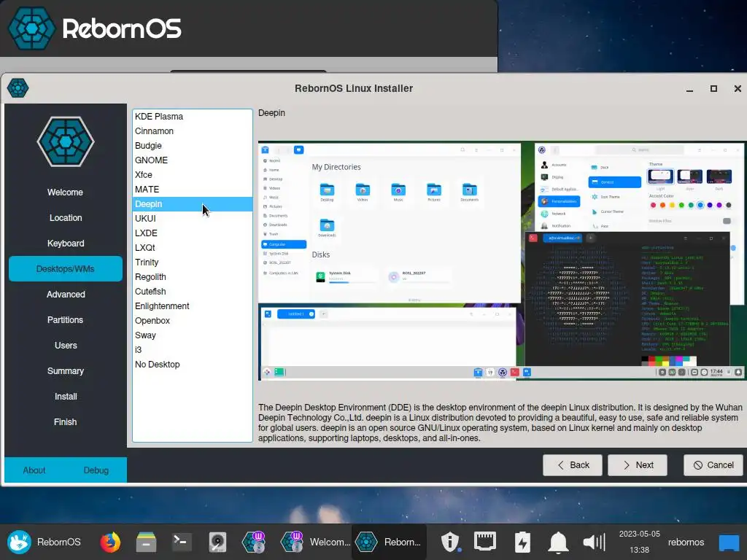The width and height of the screenshot is (747, 560).
Task: Maximize the installer window
Action: (713, 88)
